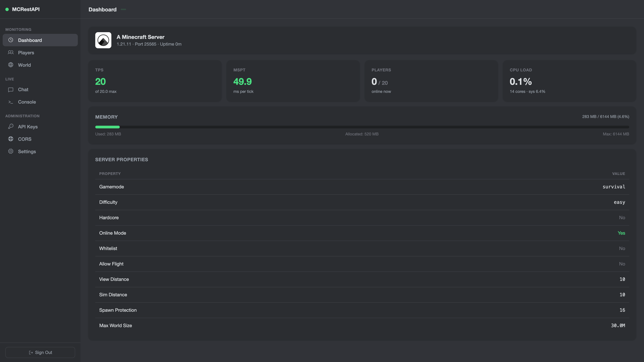Click the 'survival' gamemode value

click(x=614, y=187)
